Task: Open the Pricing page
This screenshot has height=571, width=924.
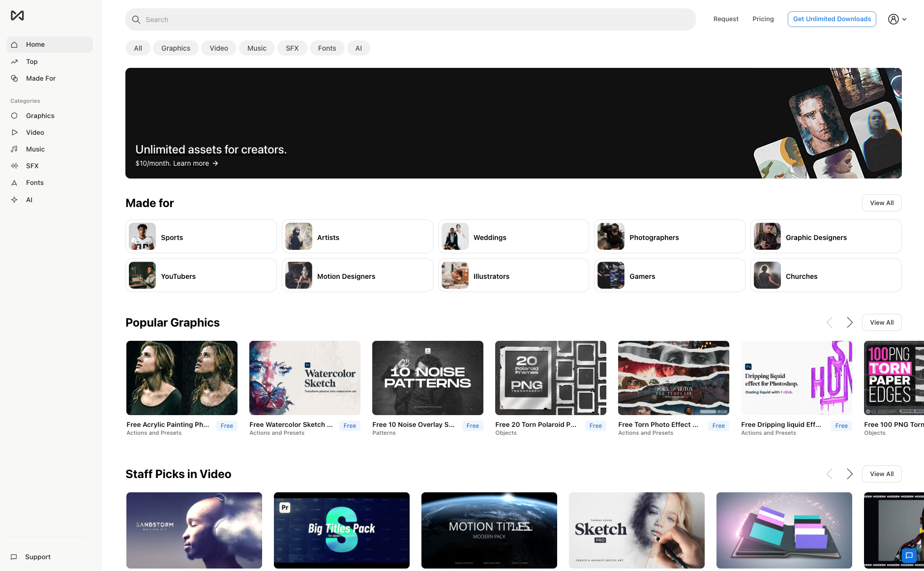Action: 763,19
